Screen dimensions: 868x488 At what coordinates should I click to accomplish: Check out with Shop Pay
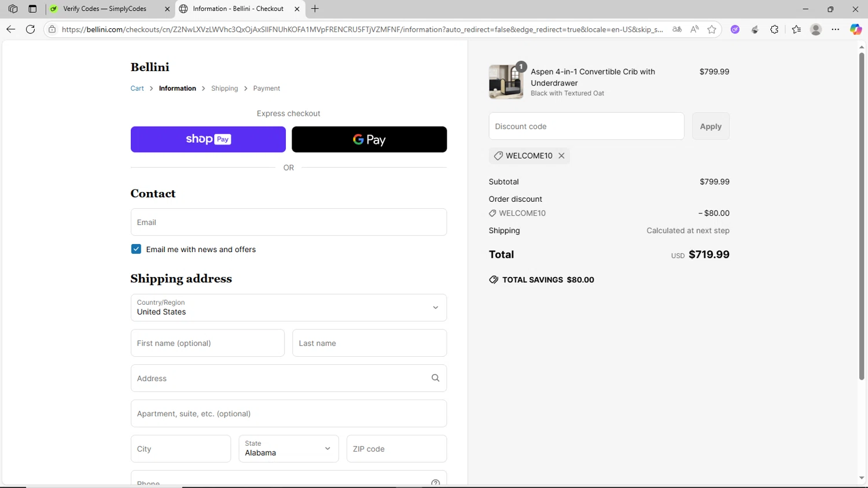208,139
